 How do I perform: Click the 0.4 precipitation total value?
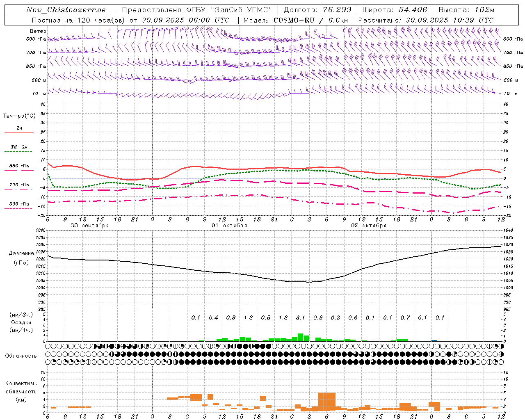(213, 317)
